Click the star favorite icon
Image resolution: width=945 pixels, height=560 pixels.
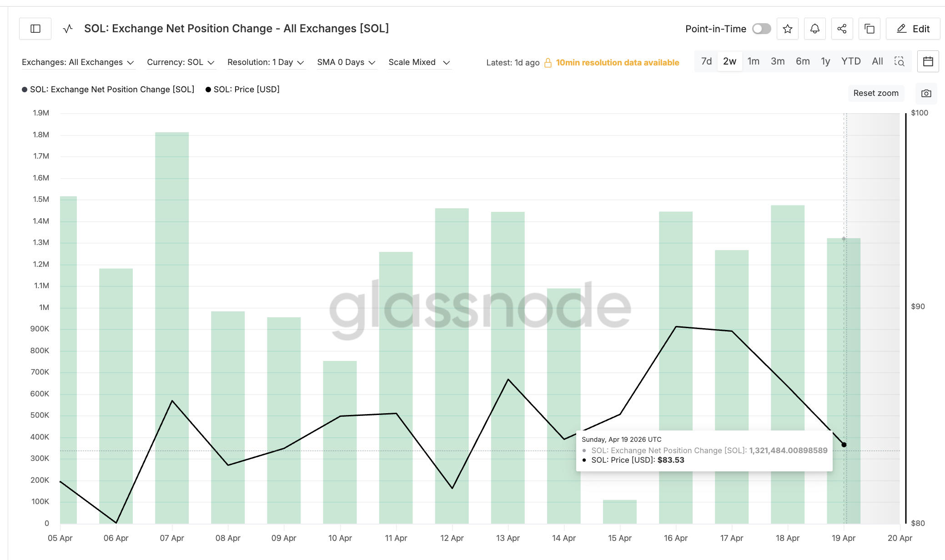click(788, 29)
